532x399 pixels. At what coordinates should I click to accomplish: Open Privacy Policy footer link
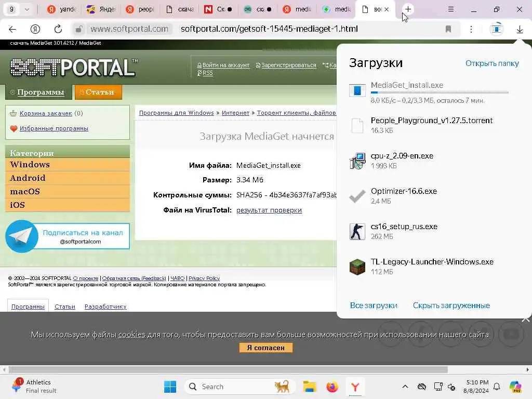click(204, 278)
